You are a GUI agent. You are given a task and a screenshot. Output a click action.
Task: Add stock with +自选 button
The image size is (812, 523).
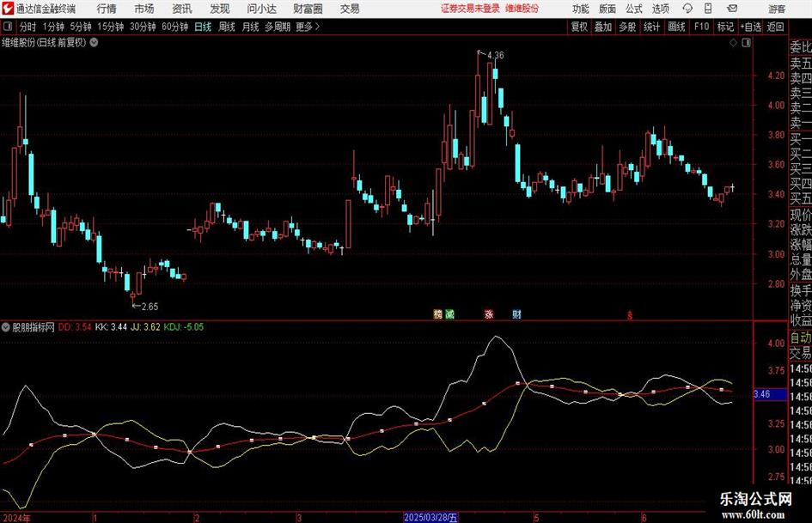tap(751, 27)
